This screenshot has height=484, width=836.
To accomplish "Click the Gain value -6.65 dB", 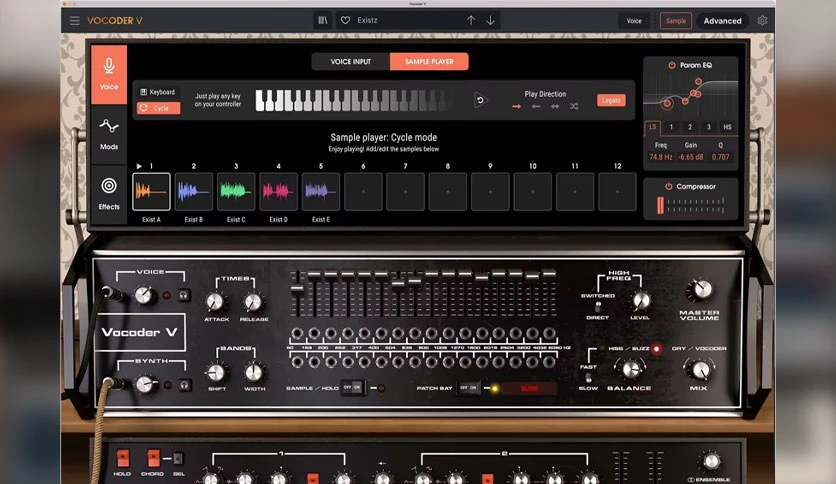I will [x=690, y=157].
